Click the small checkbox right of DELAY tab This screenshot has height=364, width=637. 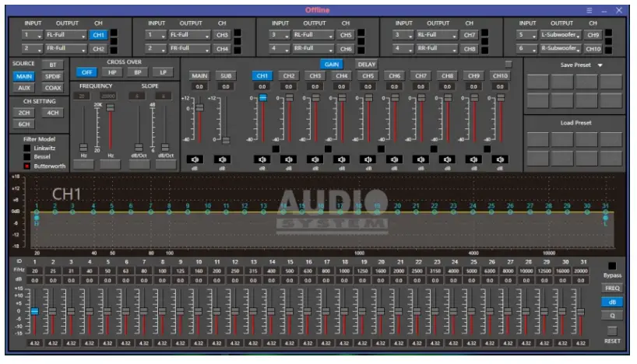pyautogui.click(x=509, y=64)
